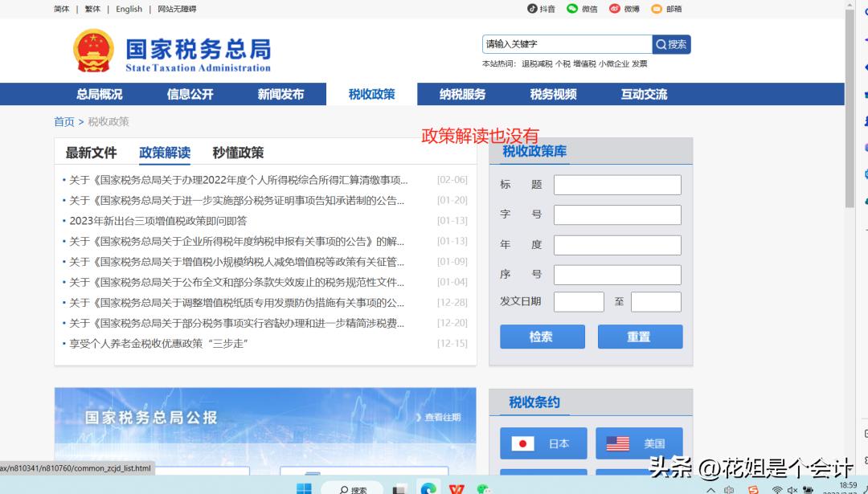Click the 重置 reset button
The width and height of the screenshot is (868, 494).
(x=640, y=337)
